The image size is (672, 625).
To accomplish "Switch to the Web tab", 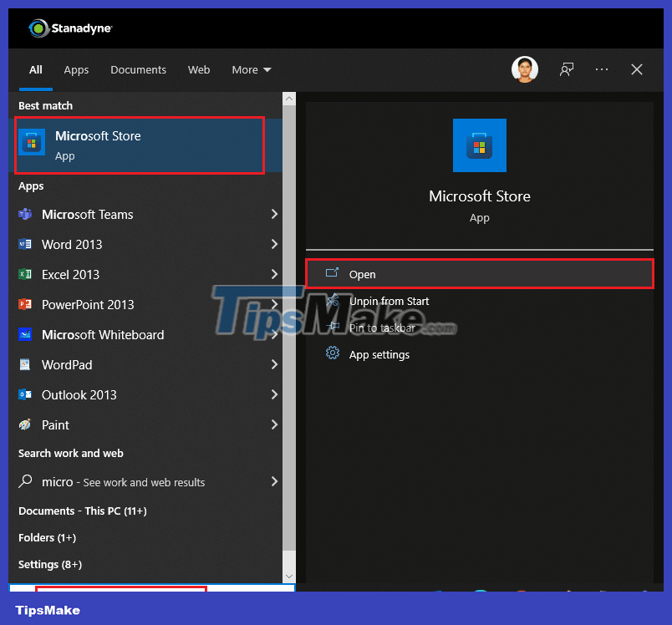I will click(199, 69).
